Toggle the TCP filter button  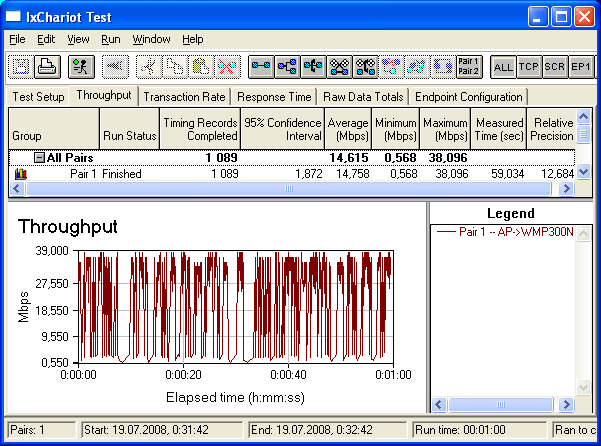coord(530,67)
